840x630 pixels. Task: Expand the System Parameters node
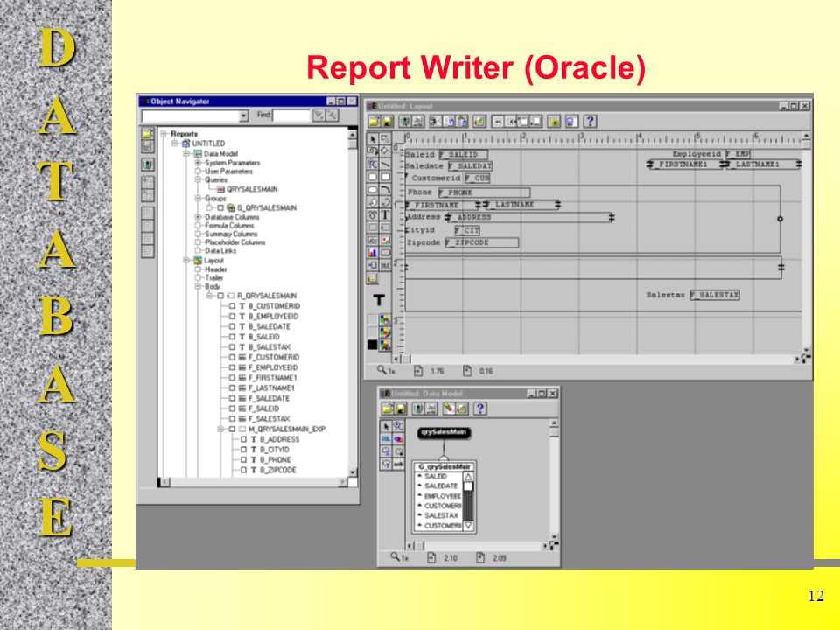click(198, 163)
